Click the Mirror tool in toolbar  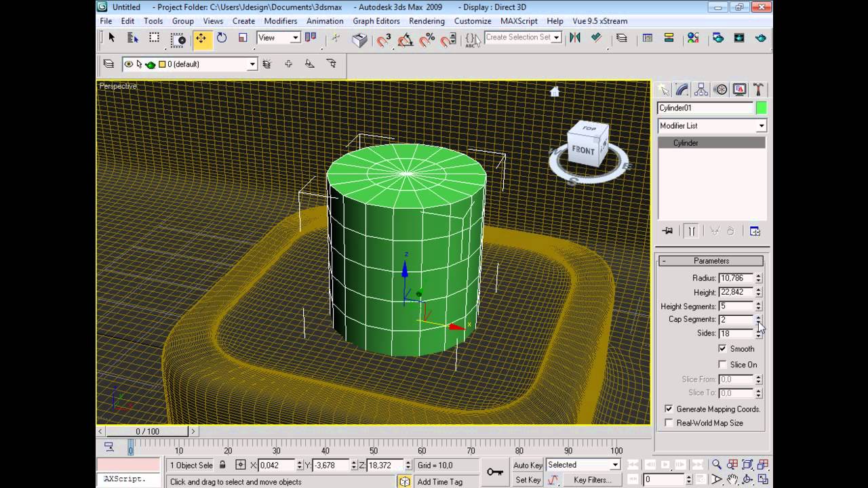pyautogui.click(x=575, y=38)
